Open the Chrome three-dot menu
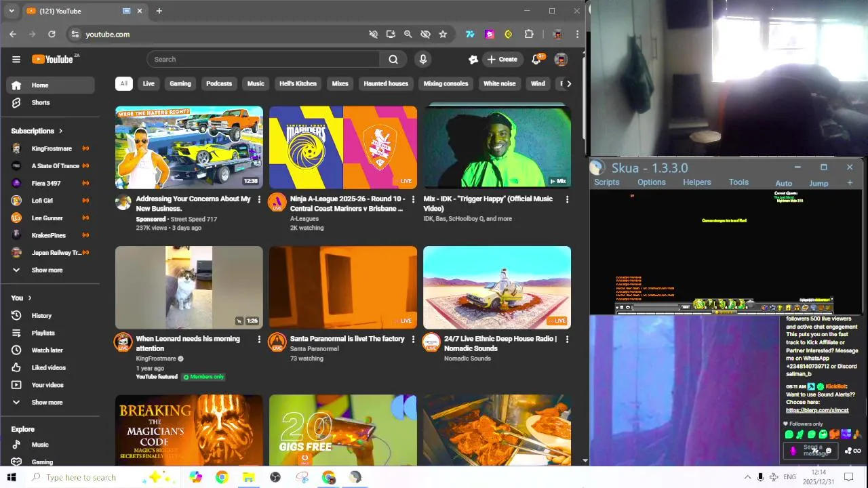The image size is (868, 488). [577, 34]
